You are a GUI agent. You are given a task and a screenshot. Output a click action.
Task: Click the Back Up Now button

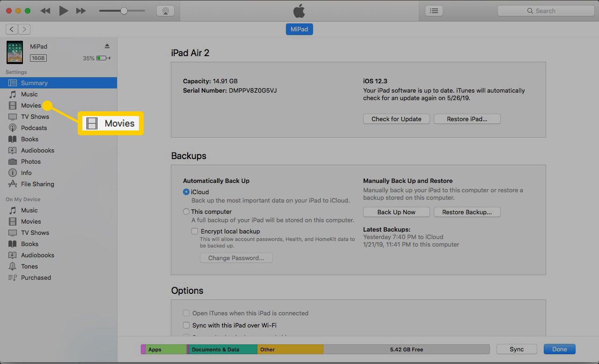coord(396,212)
